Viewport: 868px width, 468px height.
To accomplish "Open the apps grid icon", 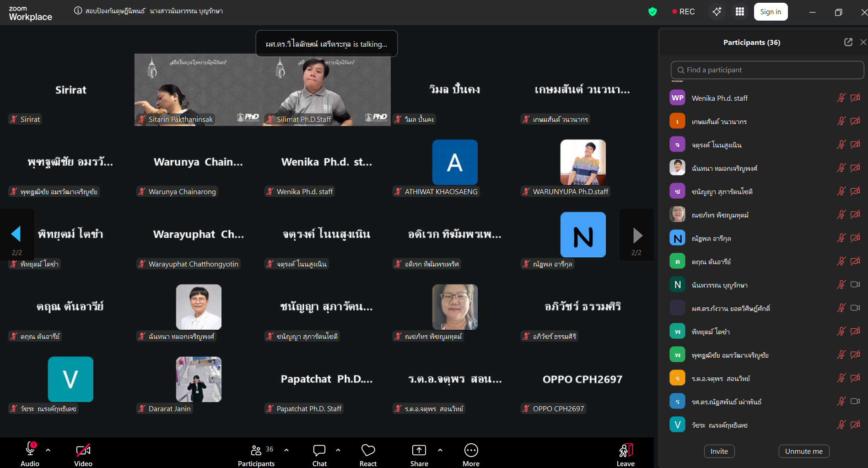I will click(739, 12).
